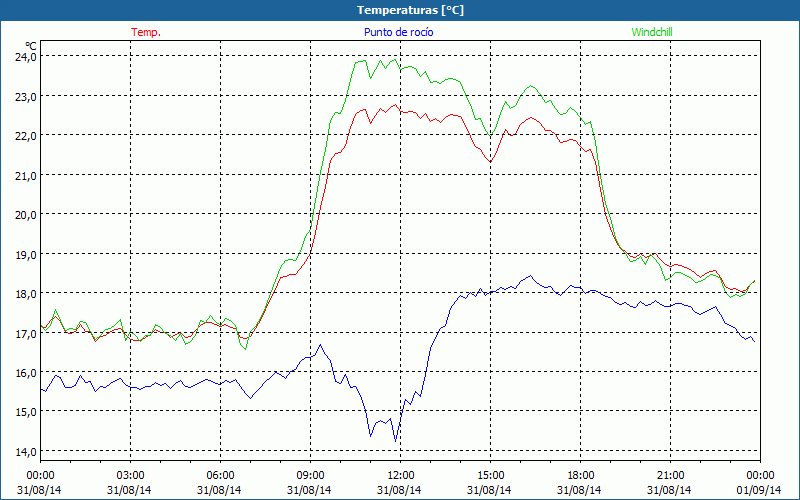
Task: Click the 'Temperaturas [°C]' chart title
Action: click(x=410, y=10)
